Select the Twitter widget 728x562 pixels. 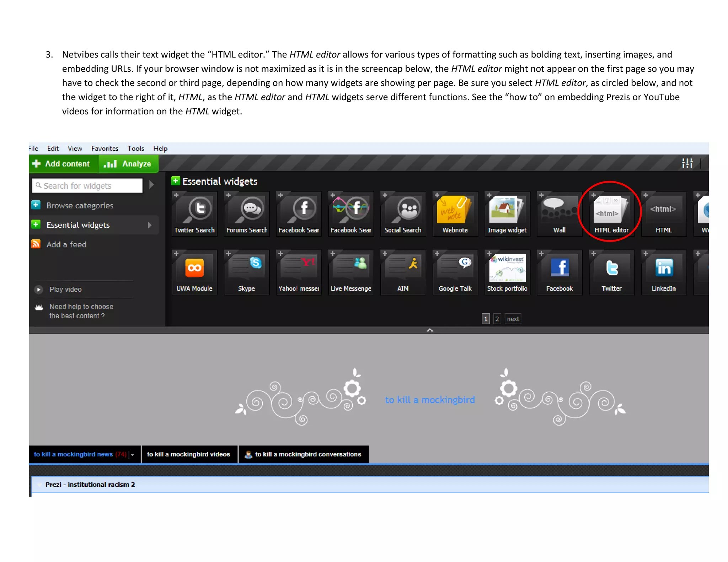[x=611, y=272]
